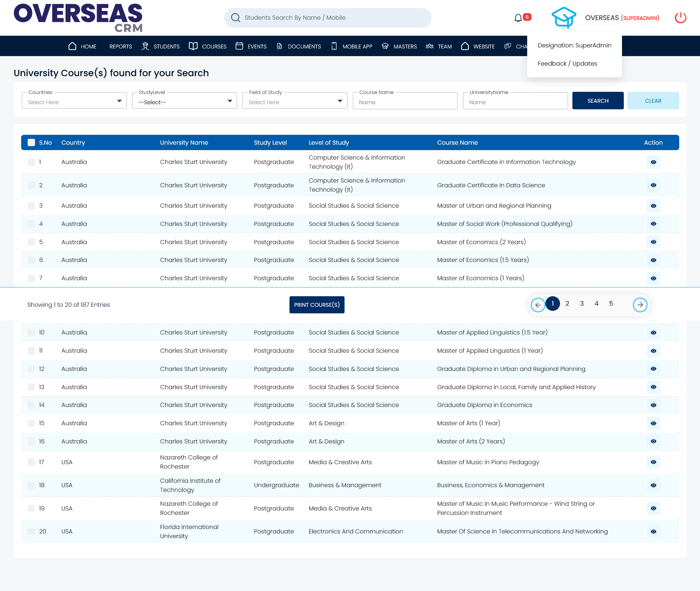Click the search magnifier icon
Viewport: 700px width, 591px height.
(236, 18)
